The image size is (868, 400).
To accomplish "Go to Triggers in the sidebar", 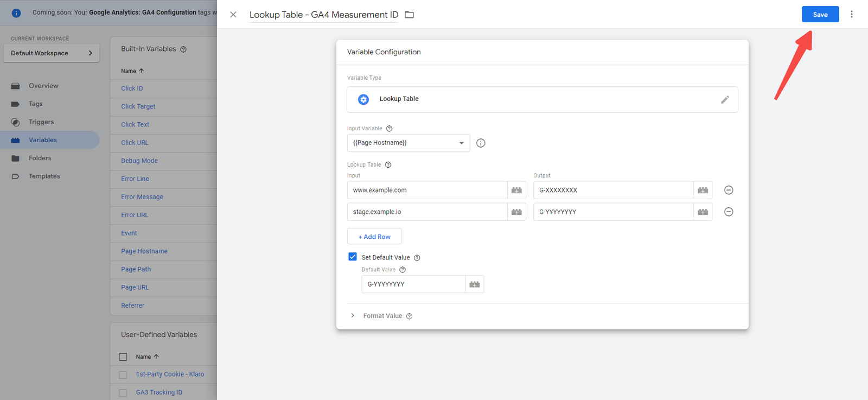I will (41, 122).
